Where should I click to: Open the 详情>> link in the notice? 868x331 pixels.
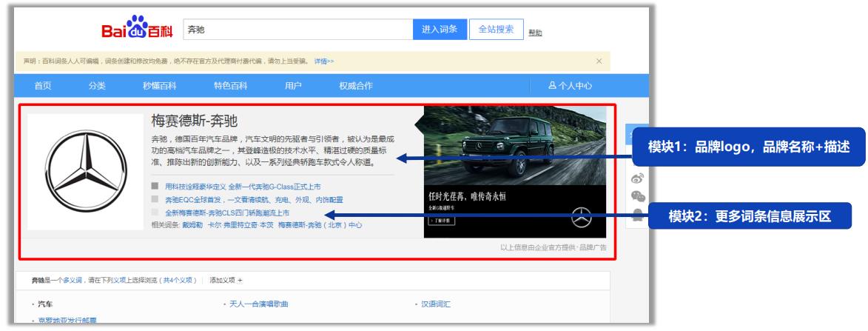(324, 61)
